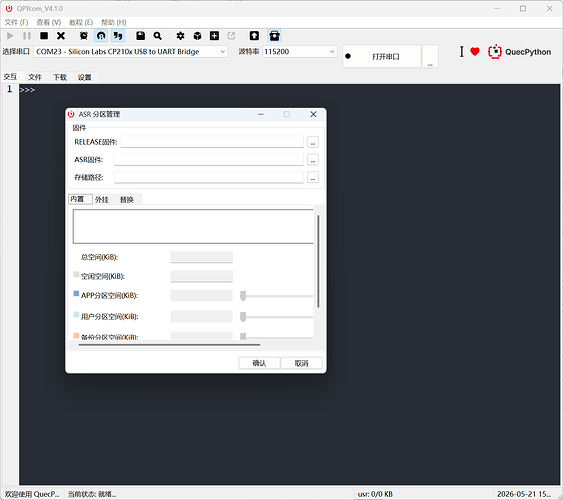The image size is (563, 500).
Task: Browse for ASR固件 with ... button
Action: tap(313, 160)
